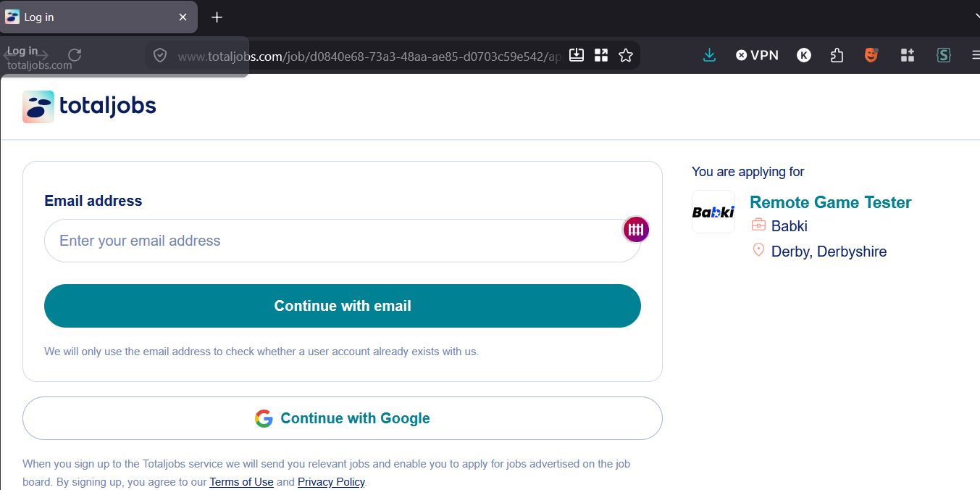Focus the email address input field
Viewport: 980px width, 490px height.
[343, 241]
